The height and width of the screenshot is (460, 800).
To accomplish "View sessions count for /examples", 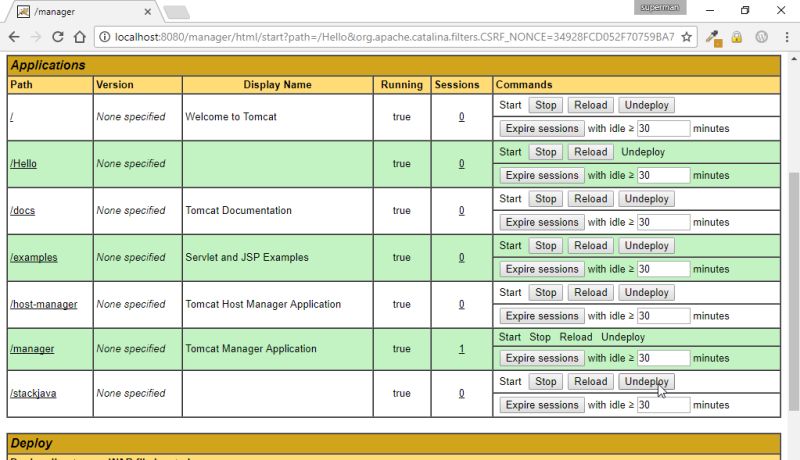I will point(461,258).
